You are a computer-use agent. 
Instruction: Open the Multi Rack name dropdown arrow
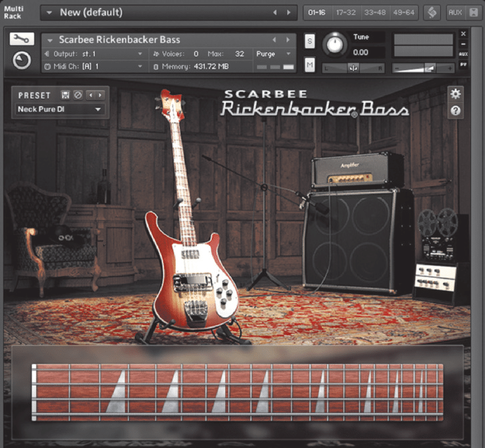49,13
